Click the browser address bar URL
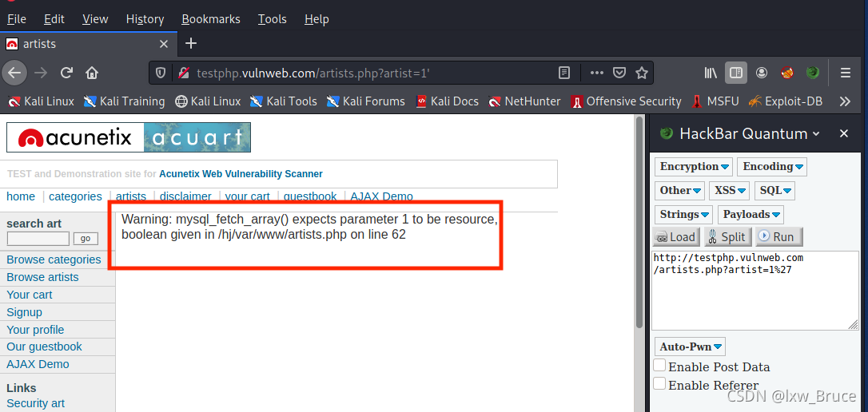 click(x=313, y=73)
